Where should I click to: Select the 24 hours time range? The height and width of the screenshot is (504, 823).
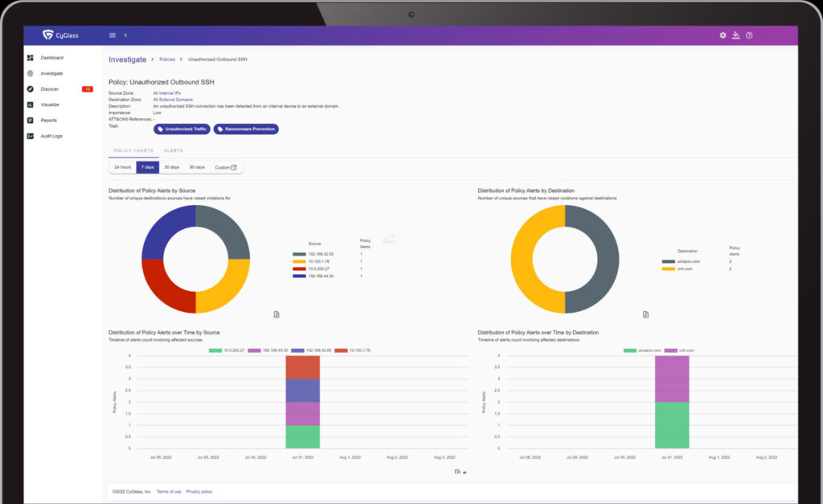point(123,167)
